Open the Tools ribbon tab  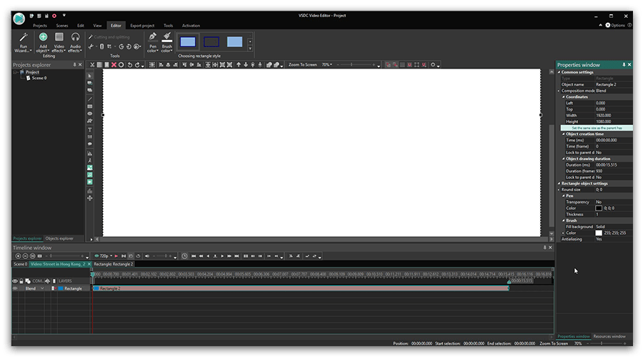pos(168,26)
